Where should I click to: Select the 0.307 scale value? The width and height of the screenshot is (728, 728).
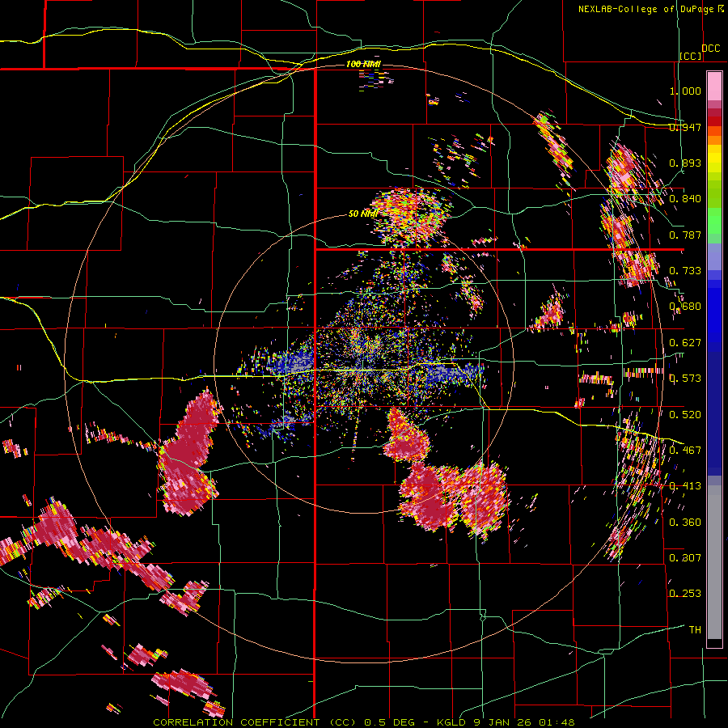coord(685,557)
